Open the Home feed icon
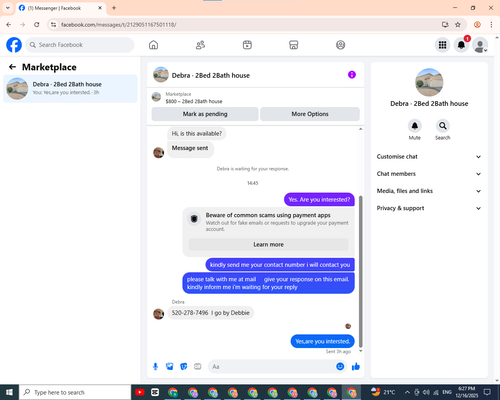 [153, 45]
